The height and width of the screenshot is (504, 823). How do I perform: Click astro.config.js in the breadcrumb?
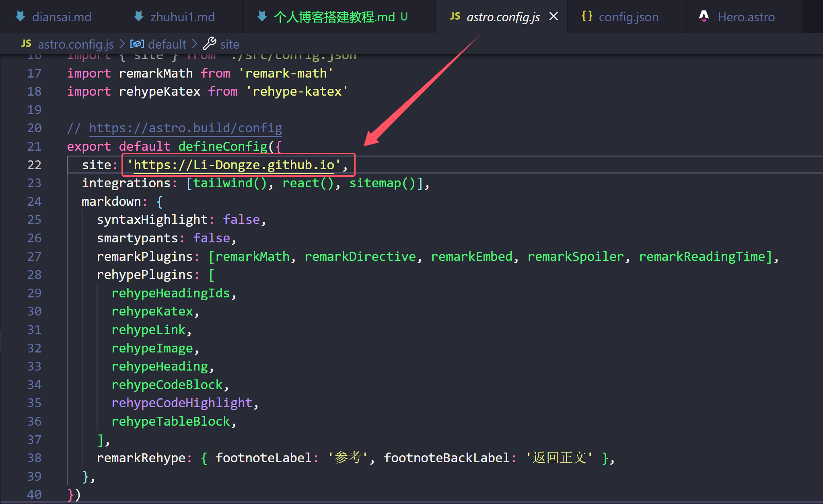coord(76,44)
